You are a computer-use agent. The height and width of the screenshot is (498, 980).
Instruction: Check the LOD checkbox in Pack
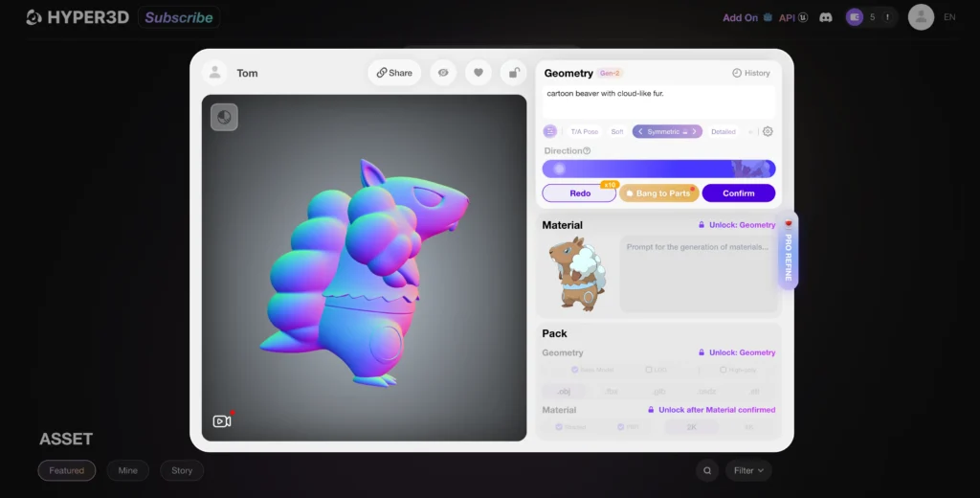[x=649, y=370]
